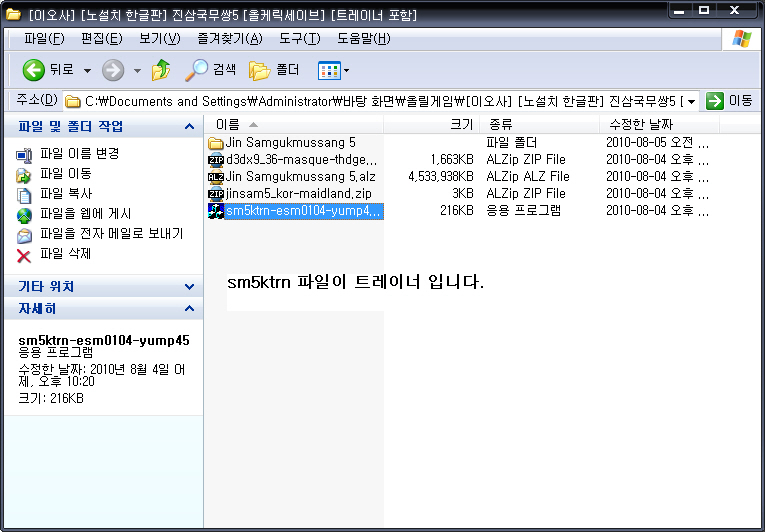
Task: Collapse the 자세히 details panel
Action: pyautogui.click(x=189, y=308)
